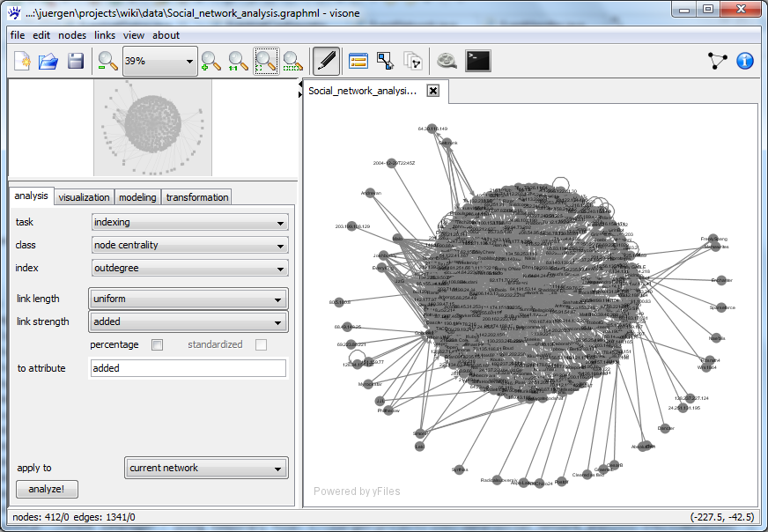Minimize the visone window
This screenshot has height=532, width=768.
tap(684, 10)
